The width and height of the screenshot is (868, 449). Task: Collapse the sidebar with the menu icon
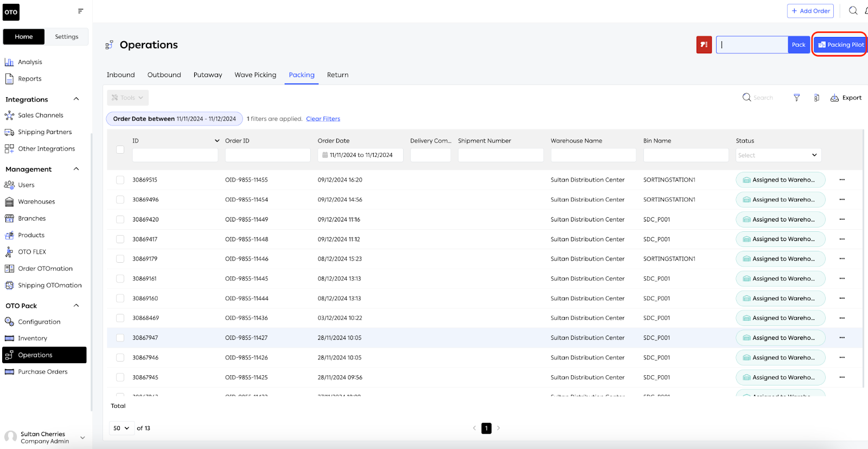point(80,11)
